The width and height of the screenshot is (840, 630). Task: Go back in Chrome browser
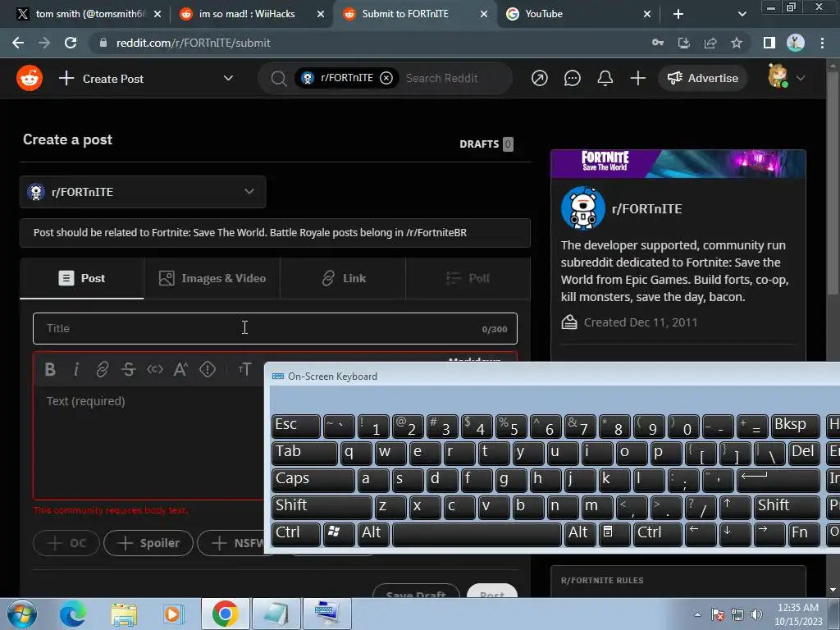tap(18, 43)
